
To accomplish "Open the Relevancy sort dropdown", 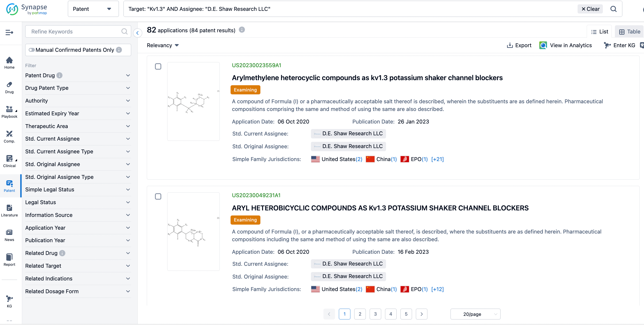I will point(162,45).
